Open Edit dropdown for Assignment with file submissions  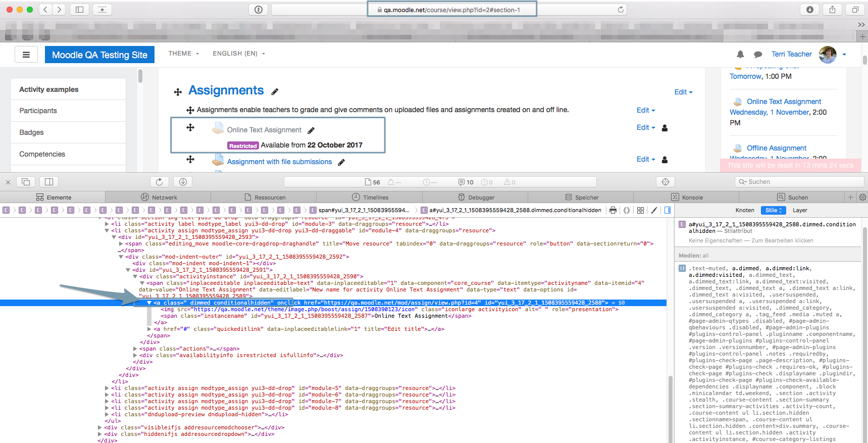click(645, 159)
